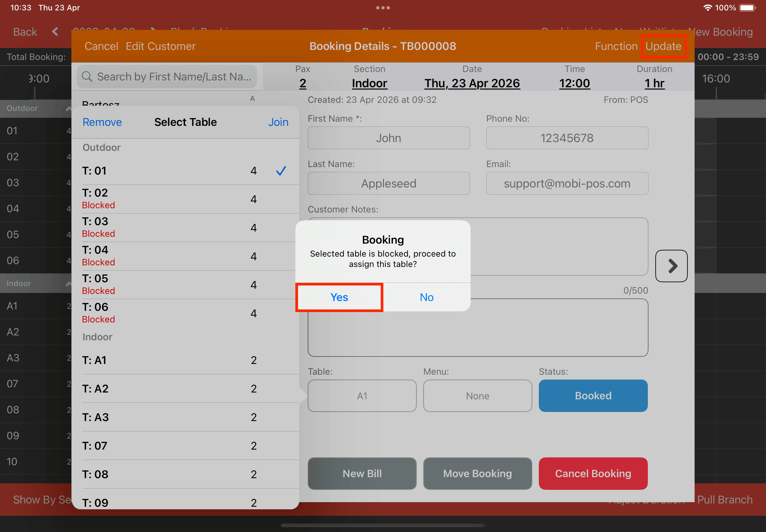Click the right chevron arrow button

pos(671,266)
